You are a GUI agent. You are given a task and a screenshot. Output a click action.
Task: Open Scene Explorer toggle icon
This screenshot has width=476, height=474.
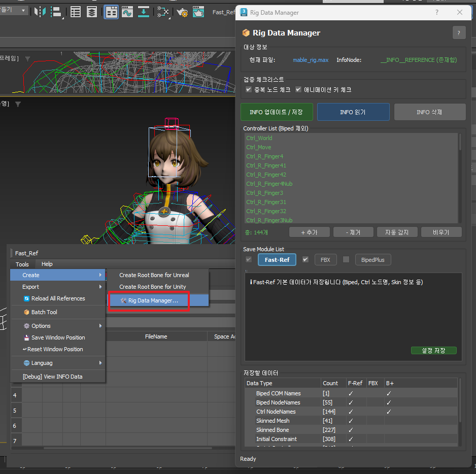tap(76, 12)
